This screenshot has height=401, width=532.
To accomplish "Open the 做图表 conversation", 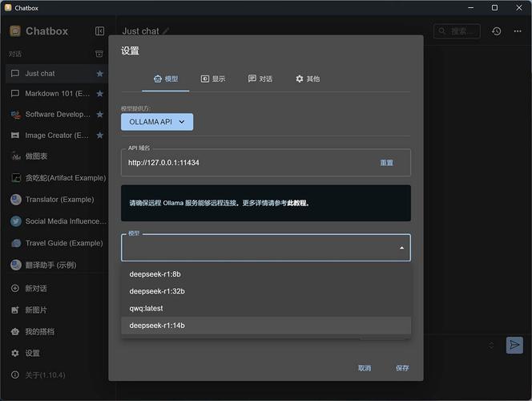I will [x=56, y=156].
